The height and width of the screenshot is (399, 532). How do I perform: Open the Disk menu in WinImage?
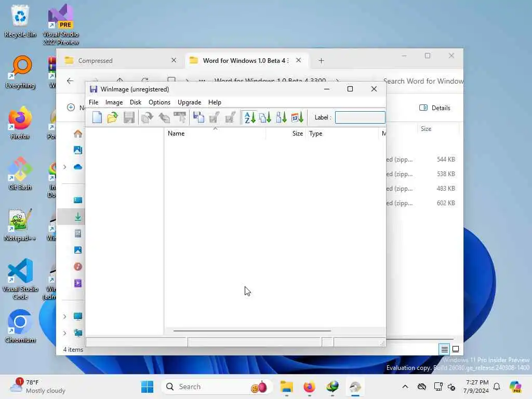pos(136,102)
